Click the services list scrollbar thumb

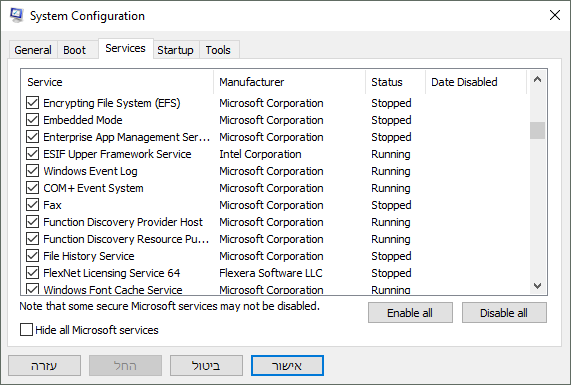tap(537, 130)
